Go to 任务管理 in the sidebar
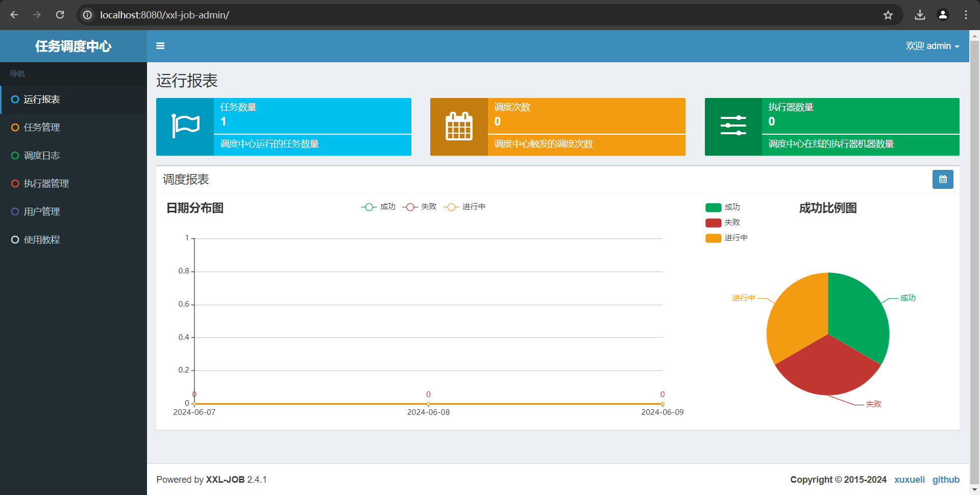The height and width of the screenshot is (495, 980). pyautogui.click(x=42, y=128)
